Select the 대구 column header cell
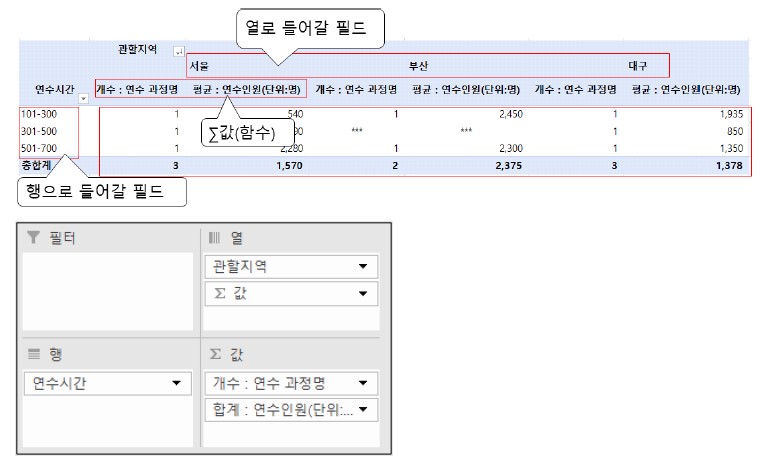The height and width of the screenshot is (457, 767). [637, 67]
